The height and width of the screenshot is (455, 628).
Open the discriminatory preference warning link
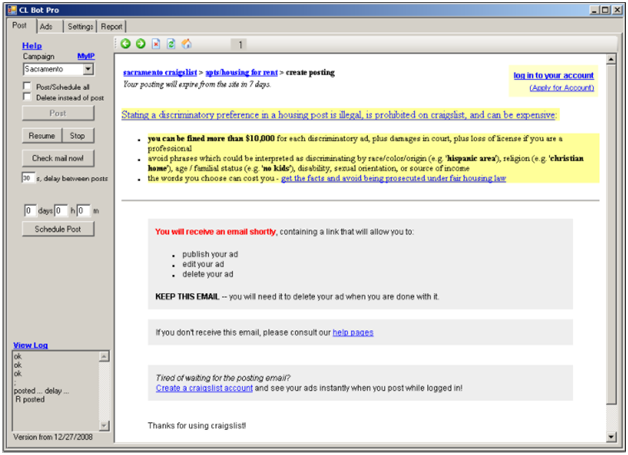click(339, 115)
